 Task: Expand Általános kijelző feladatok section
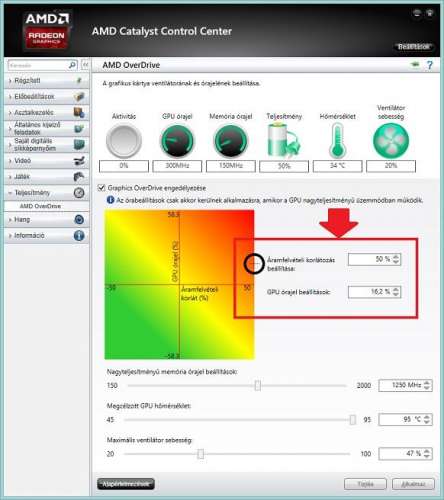[x=47, y=128]
